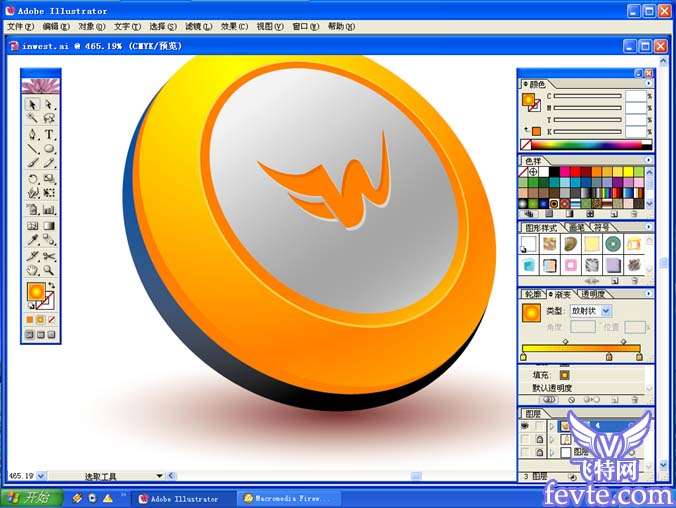The image size is (676, 508).
Task: Open the 色样 panel options menu arrow
Action: click(648, 160)
